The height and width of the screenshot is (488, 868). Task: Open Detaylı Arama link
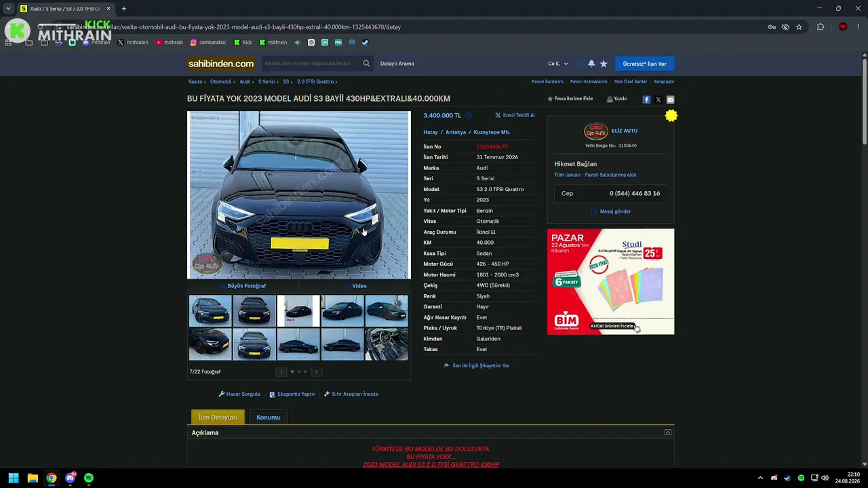[x=397, y=64]
